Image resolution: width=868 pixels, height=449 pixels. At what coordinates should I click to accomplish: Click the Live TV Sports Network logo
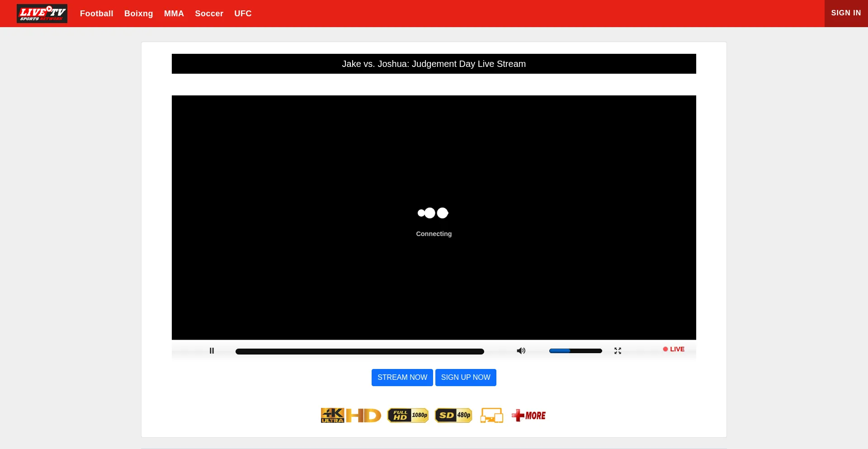click(42, 14)
